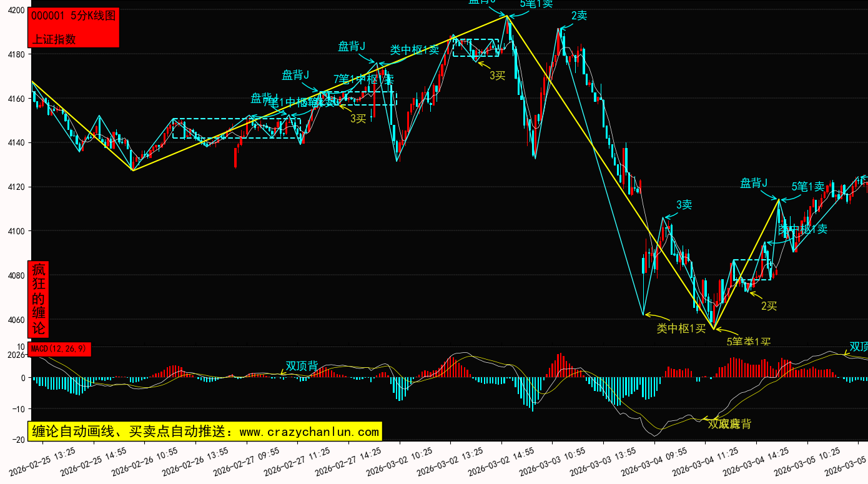This screenshot has height=484, width=868.
Task: Click the yellow 类中枢1买 buy marker
Action: [x=681, y=328]
